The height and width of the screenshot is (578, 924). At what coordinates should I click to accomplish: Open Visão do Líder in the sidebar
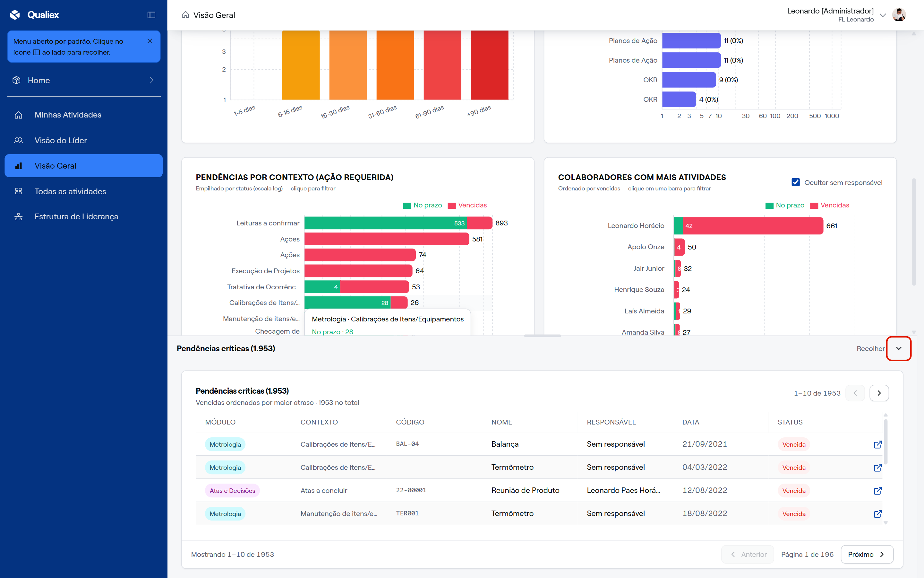[84, 140]
